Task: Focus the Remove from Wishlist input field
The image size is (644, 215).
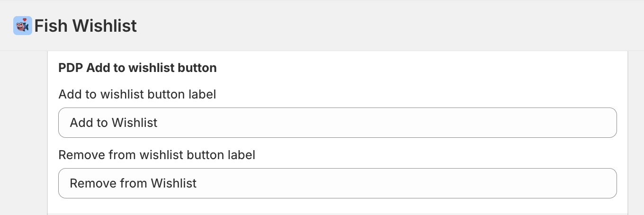Action: [337, 183]
